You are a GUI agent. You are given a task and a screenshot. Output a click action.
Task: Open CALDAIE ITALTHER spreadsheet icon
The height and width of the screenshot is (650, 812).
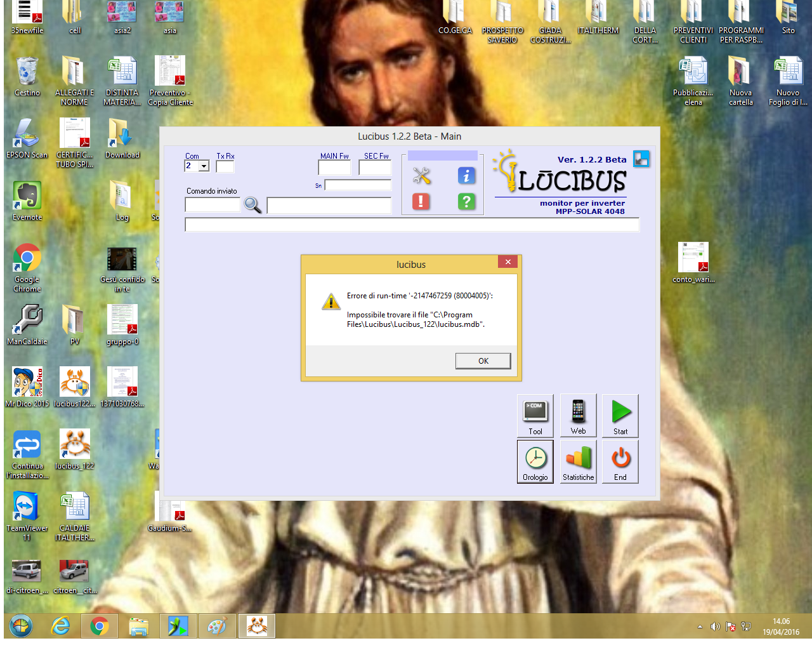pos(74,517)
